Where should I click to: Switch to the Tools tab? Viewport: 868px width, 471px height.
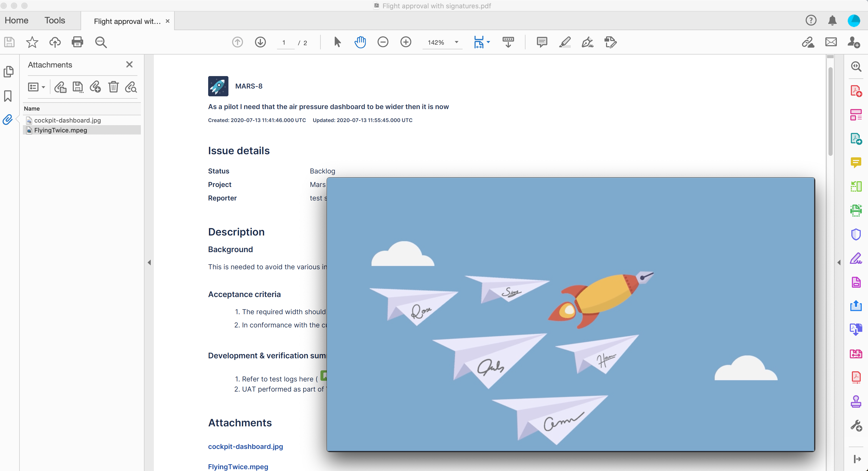click(x=55, y=21)
